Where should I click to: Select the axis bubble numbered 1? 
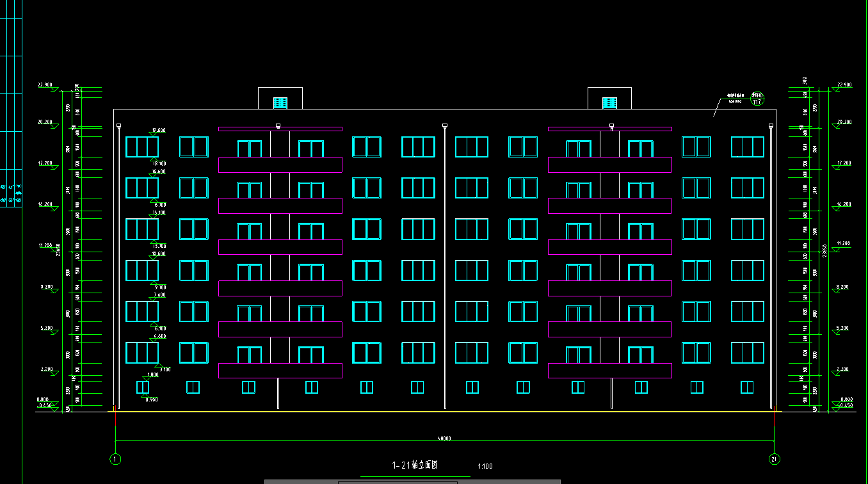(115, 459)
